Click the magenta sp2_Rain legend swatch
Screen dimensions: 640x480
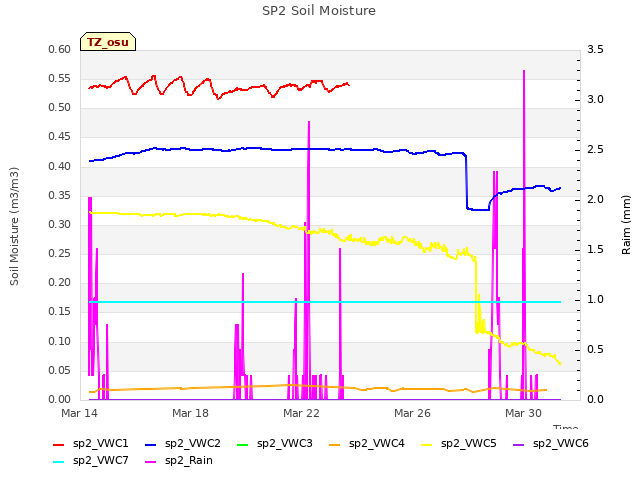click(151, 462)
